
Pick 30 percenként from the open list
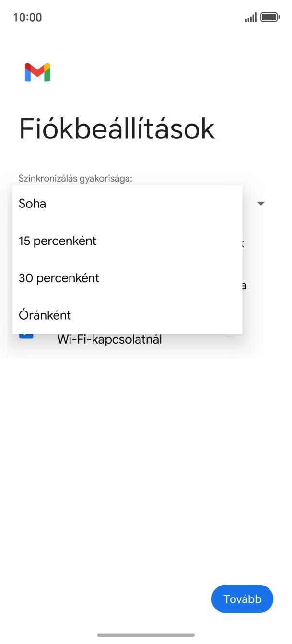coord(59,278)
